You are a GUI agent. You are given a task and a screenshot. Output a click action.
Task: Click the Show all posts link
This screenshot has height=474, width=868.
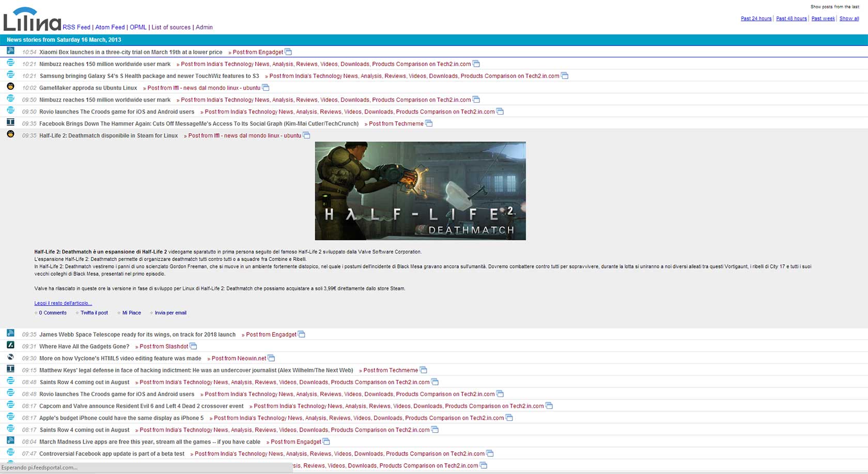coord(849,19)
